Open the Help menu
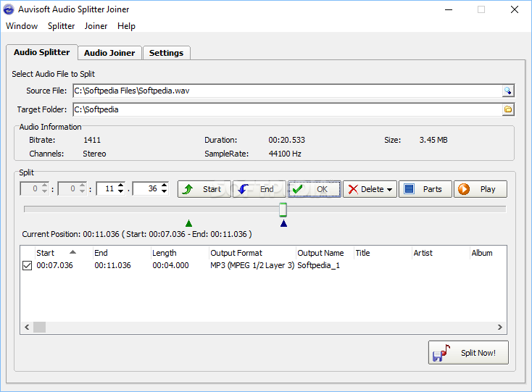The width and height of the screenshot is (532, 392). coord(126,26)
